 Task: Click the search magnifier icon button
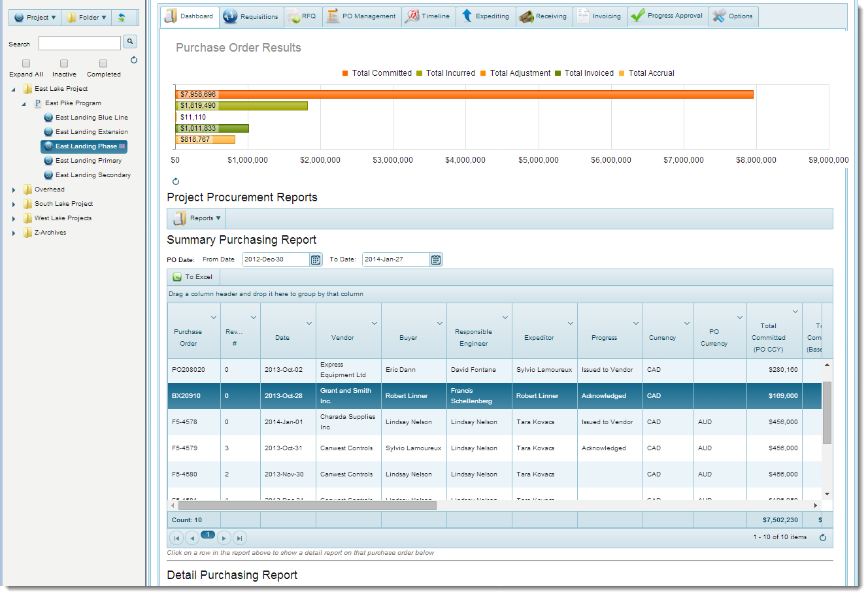(x=130, y=42)
